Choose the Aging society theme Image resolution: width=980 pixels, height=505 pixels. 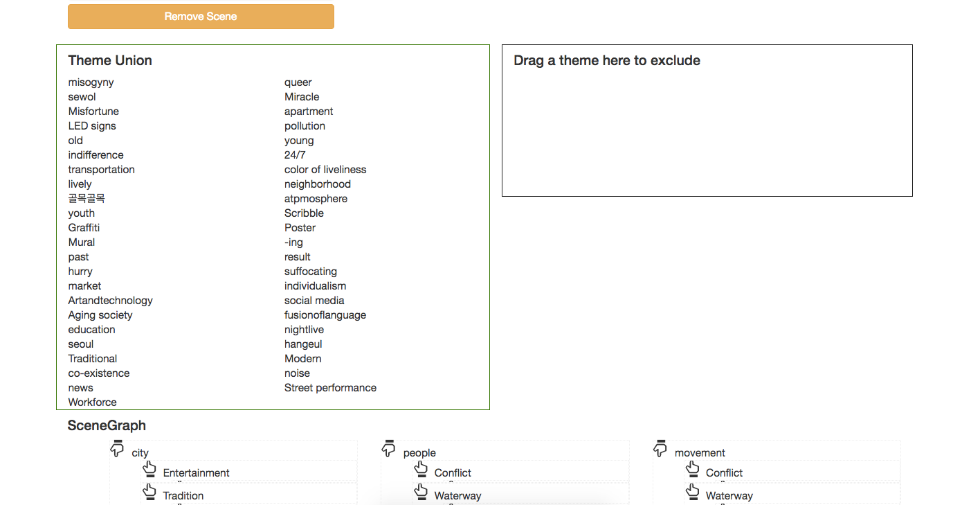(x=100, y=315)
